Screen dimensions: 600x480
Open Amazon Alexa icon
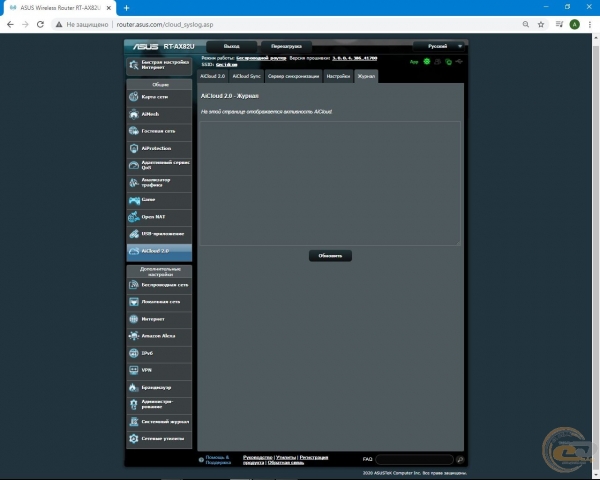tap(134, 336)
